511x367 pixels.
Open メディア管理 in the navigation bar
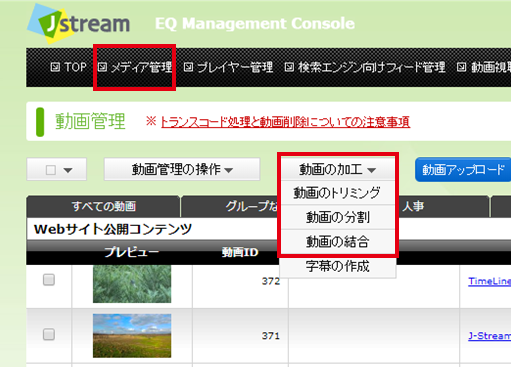tap(135, 67)
